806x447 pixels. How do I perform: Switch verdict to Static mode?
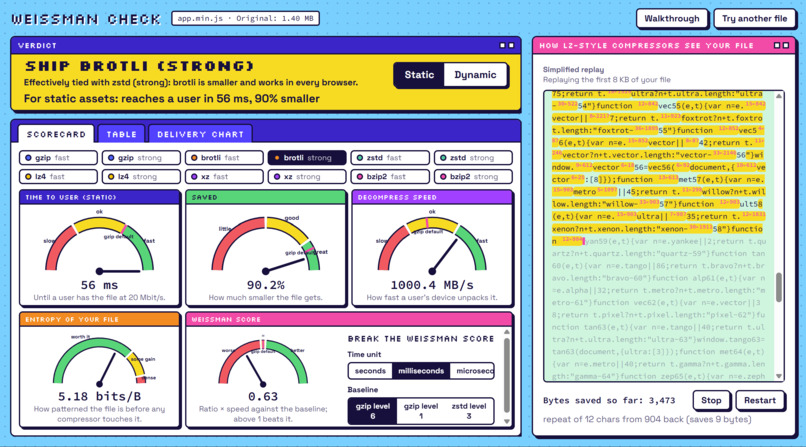(x=419, y=75)
